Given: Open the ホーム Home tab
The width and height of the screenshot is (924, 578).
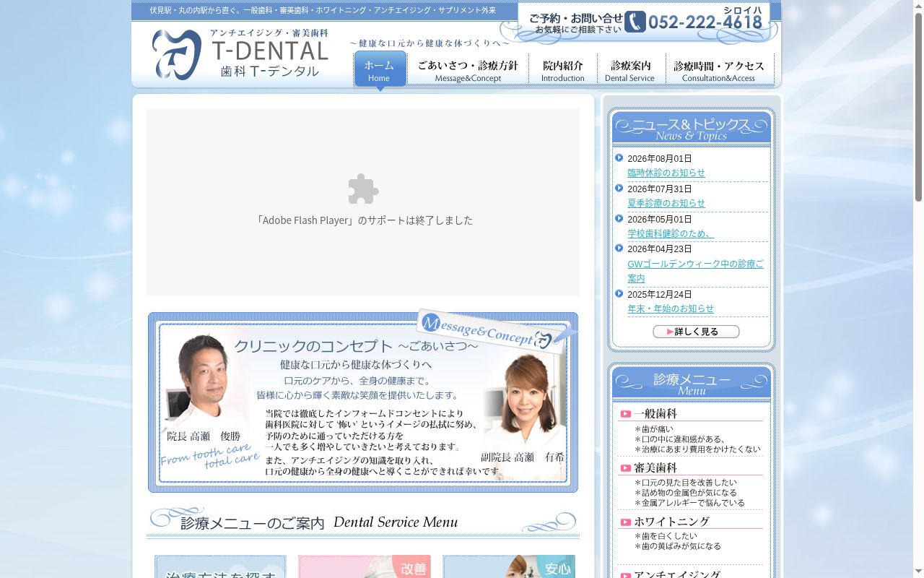Looking at the screenshot, I should 380,70.
